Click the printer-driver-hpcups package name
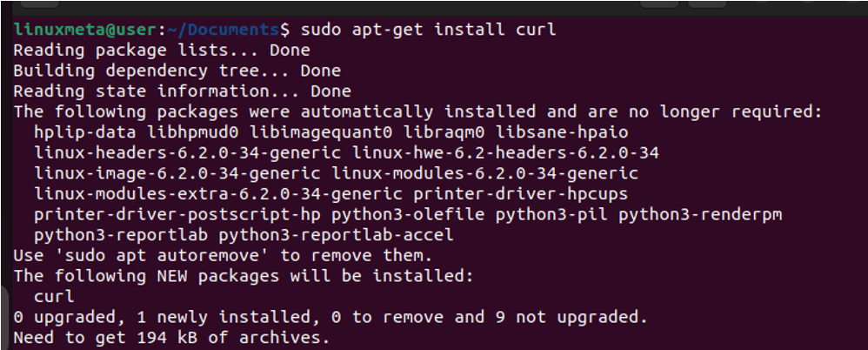The width and height of the screenshot is (868, 350). [520, 194]
